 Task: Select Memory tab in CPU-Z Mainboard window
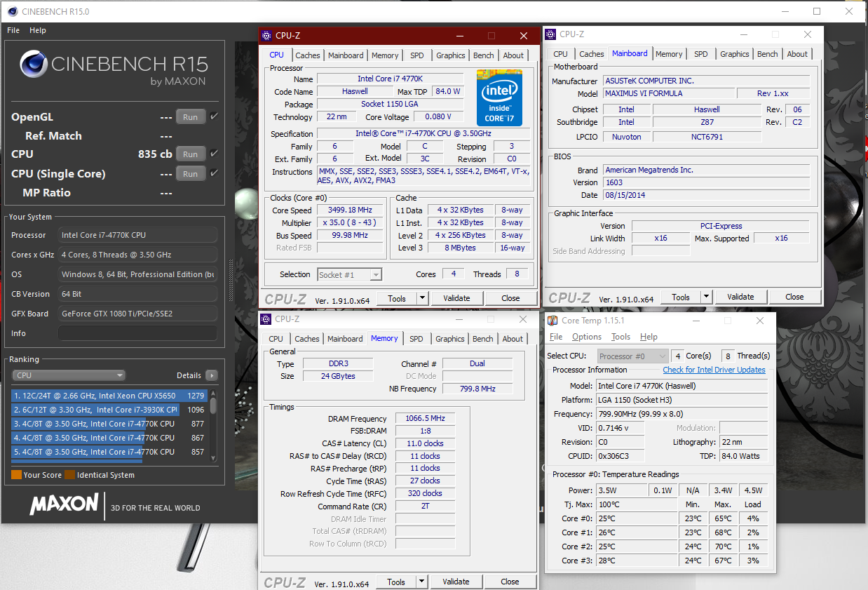point(669,54)
